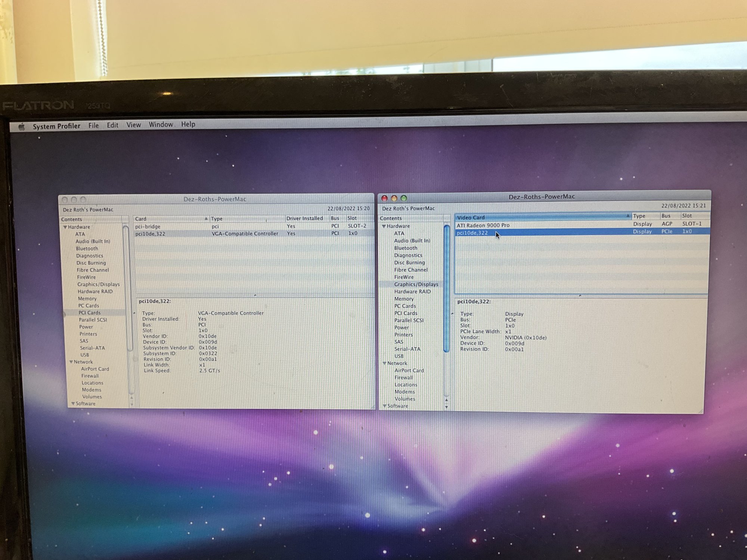Sort by Driver Installed column header

tap(306, 218)
